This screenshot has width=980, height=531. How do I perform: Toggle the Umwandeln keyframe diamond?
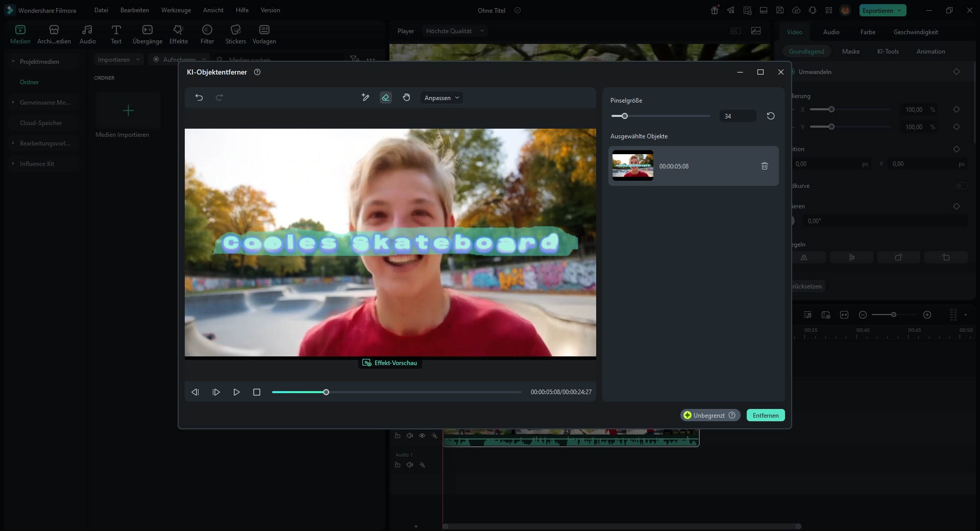(957, 71)
